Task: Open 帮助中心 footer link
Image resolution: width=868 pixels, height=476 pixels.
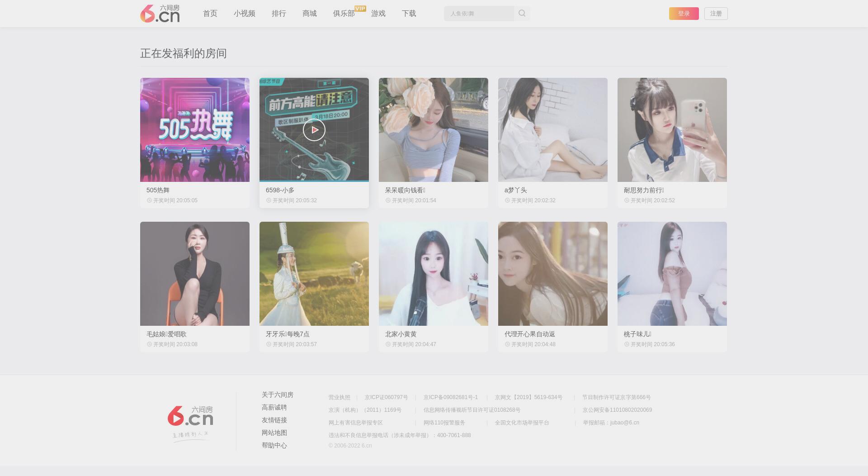Action: pos(274,445)
